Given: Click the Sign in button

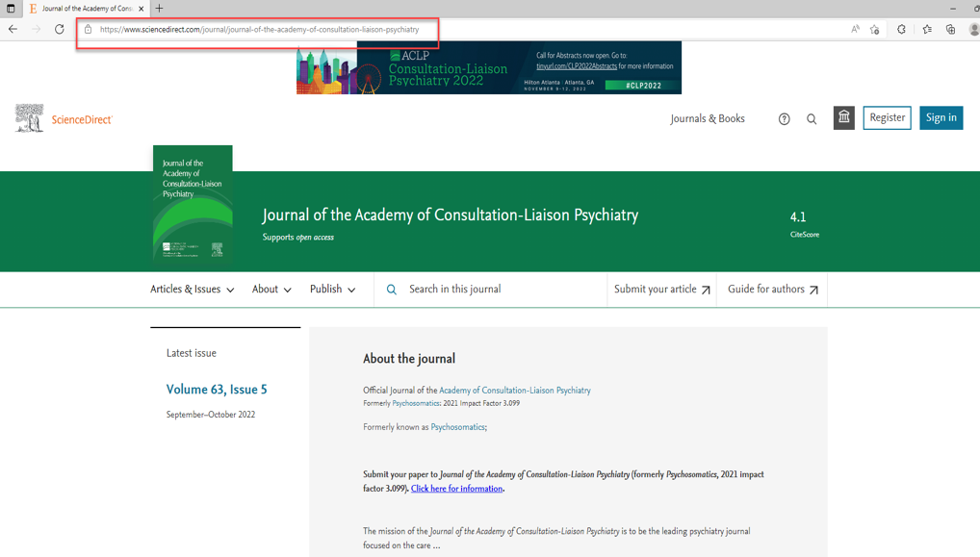Looking at the screenshot, I should (941, 117).
